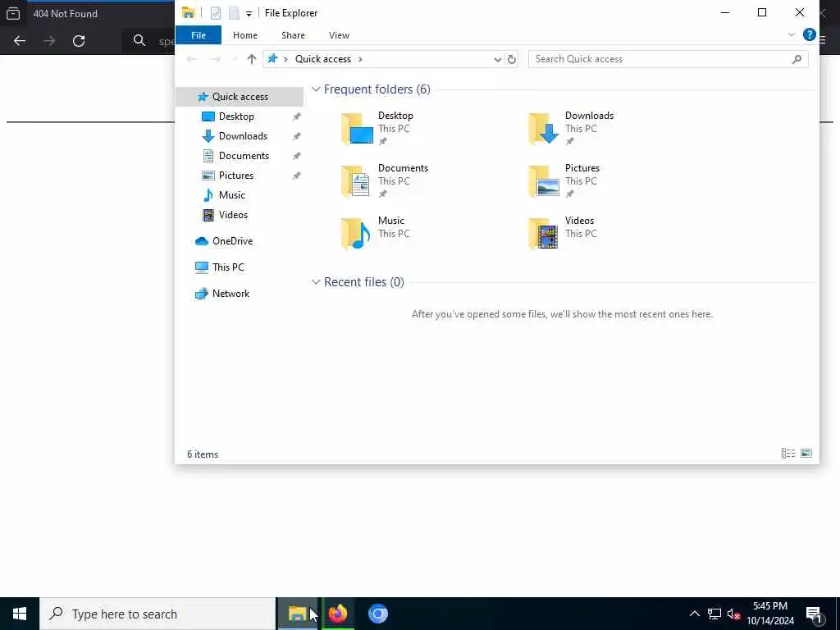The height and width of the screenshot is (630, 840).
Task: Open the Windows Start menu
Action: [x=20, y=614]
